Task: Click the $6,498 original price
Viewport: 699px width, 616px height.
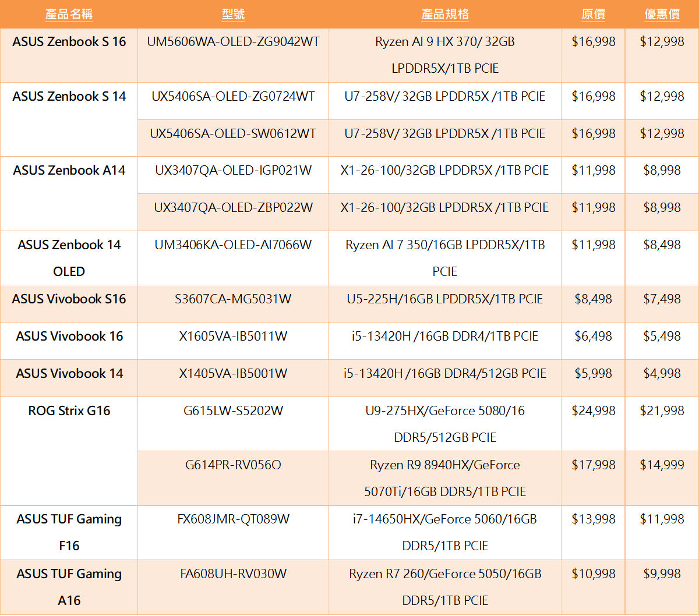Action: (593, 336)
